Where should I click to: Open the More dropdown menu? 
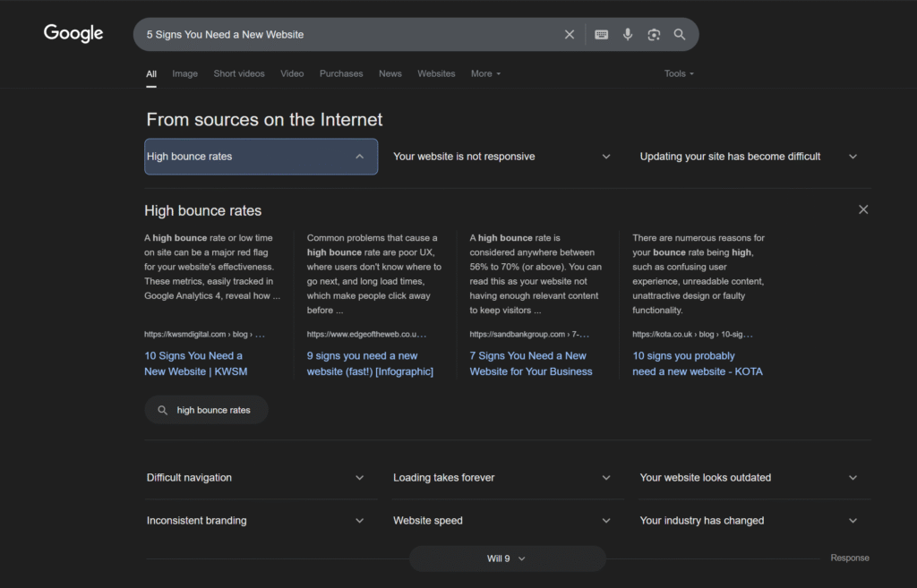pyautogui.click(x=486, y=73)
